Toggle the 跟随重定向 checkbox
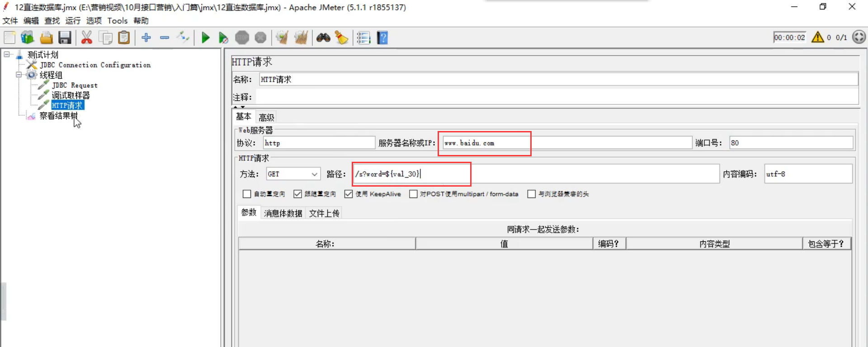Viewport: 868px width, 347px height. (x=297, y=194)
